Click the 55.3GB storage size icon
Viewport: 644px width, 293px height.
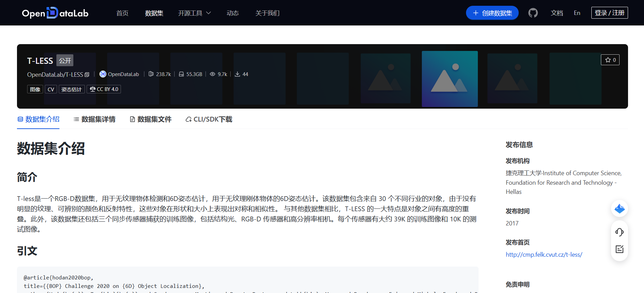pos(181,74)
